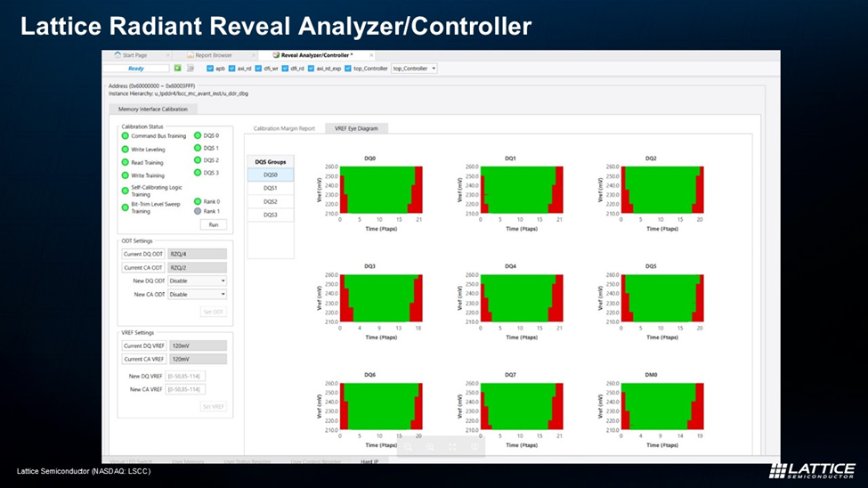Expand the New DQ ODT dropdown
The image size is (868, 488).
point(197,281)
